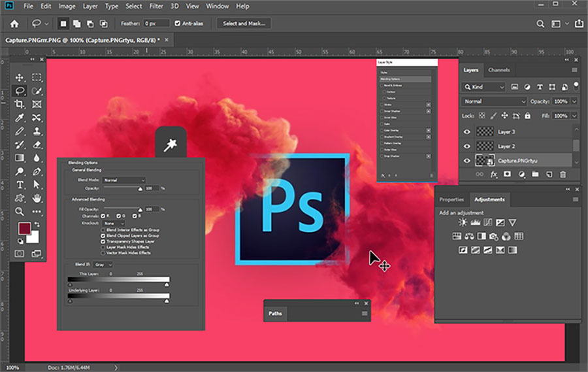Screen dimensions: 588x372
Task: Select the Brush tool
Action: click(20, 131)
